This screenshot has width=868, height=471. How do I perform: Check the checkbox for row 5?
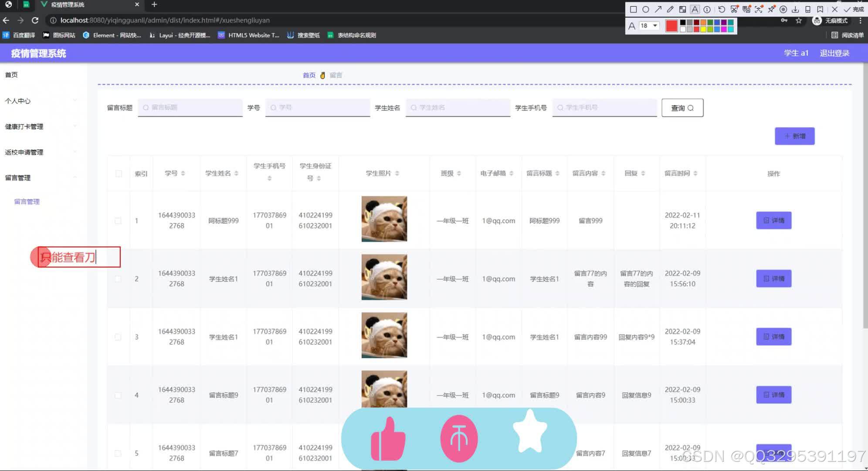[118, 453]
